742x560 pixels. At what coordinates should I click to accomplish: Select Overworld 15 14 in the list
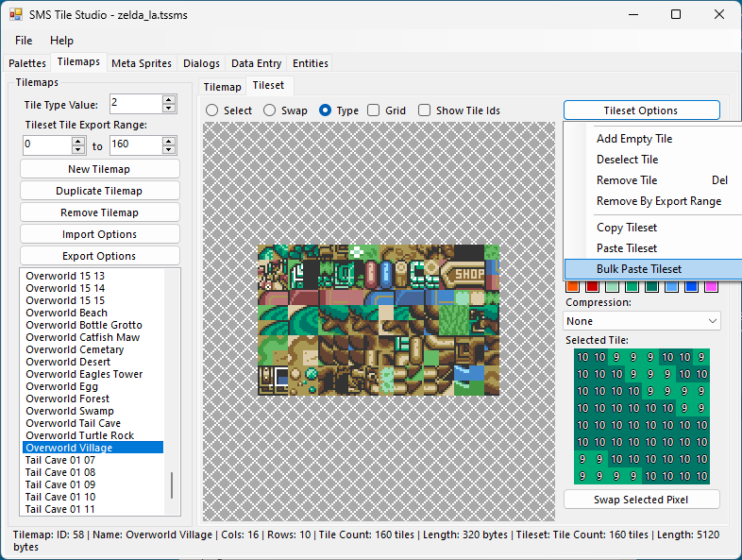(x=93, y=288)
